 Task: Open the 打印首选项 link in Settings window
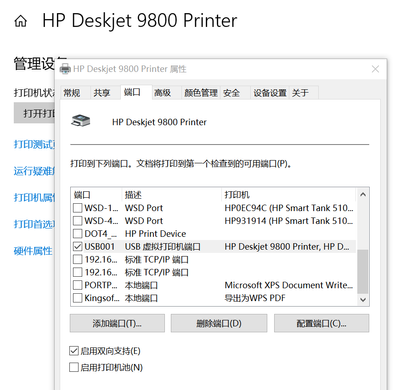34,224
